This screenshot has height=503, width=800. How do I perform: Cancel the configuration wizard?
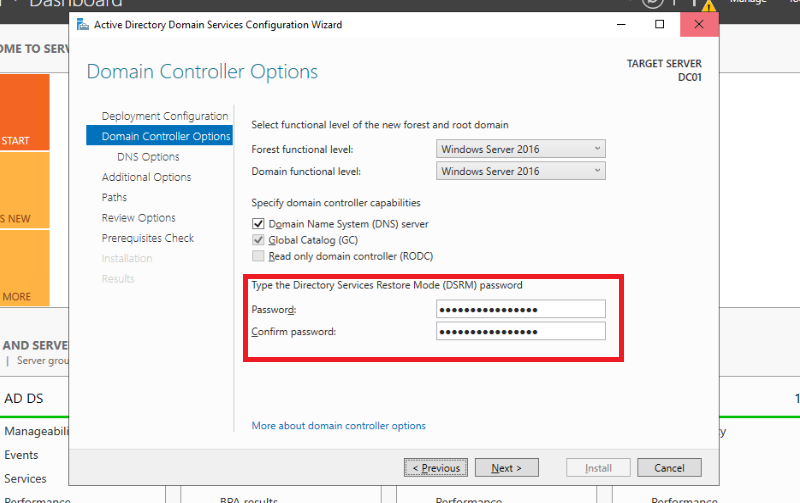(669, 468)
